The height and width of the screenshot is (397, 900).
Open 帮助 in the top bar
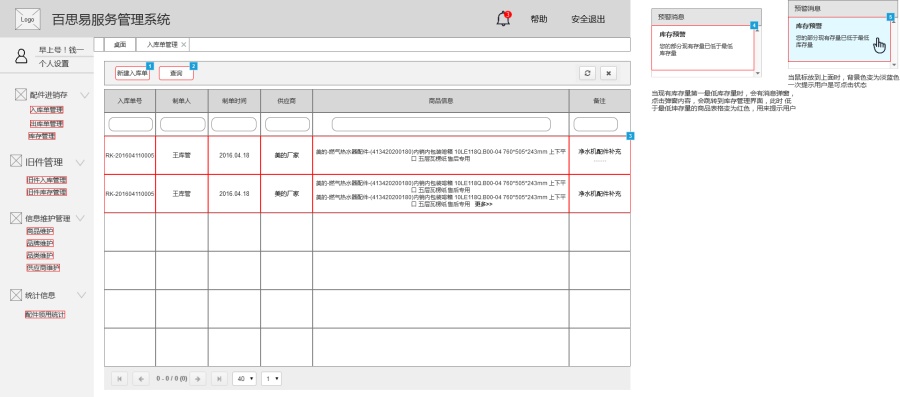pos(539,19)
